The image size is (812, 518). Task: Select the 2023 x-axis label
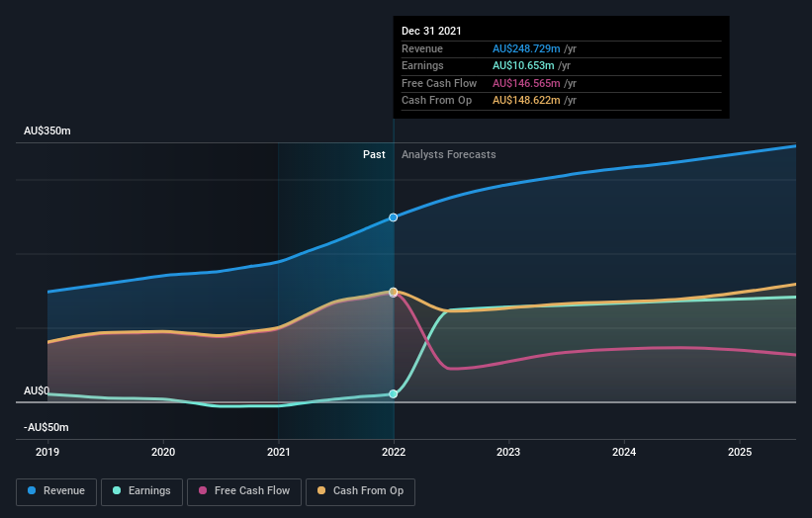point(508,452)
